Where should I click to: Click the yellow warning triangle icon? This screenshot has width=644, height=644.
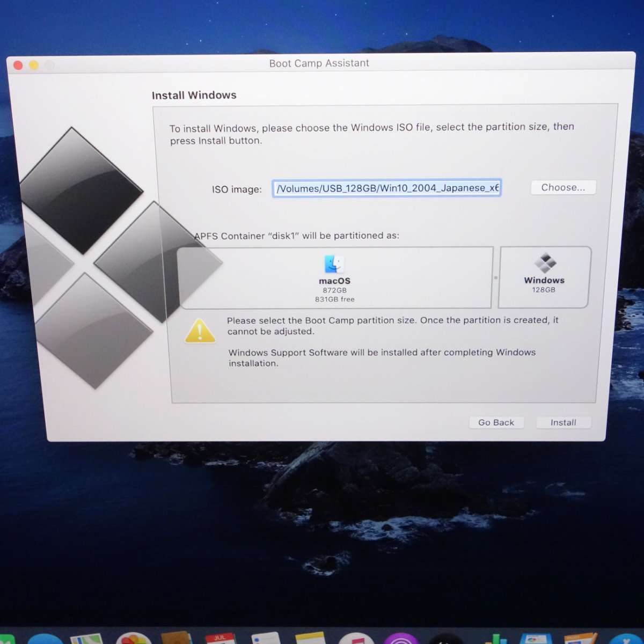200,331
